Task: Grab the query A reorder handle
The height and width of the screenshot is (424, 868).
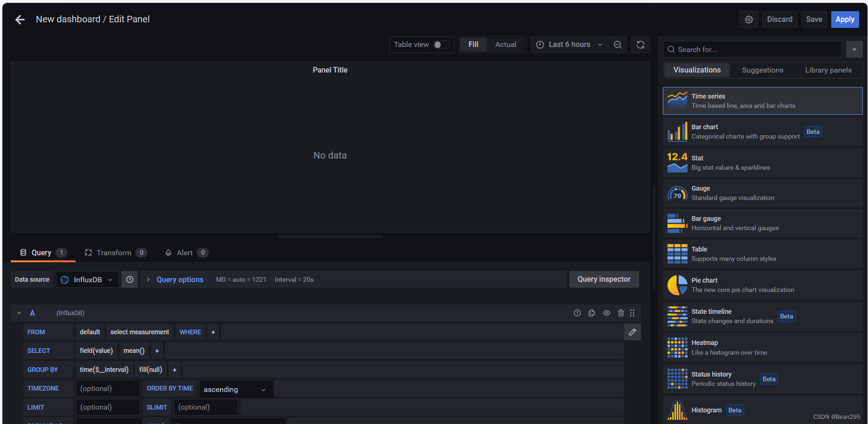Action: point(632,313)
